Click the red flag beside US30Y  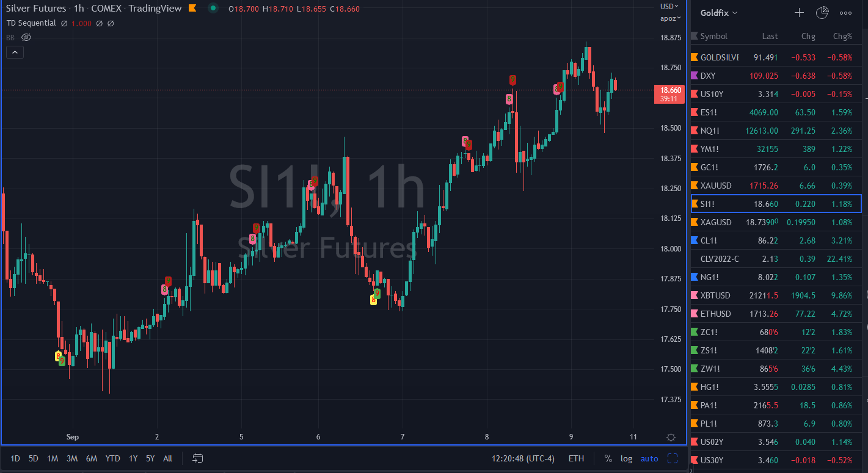(694, 460)
